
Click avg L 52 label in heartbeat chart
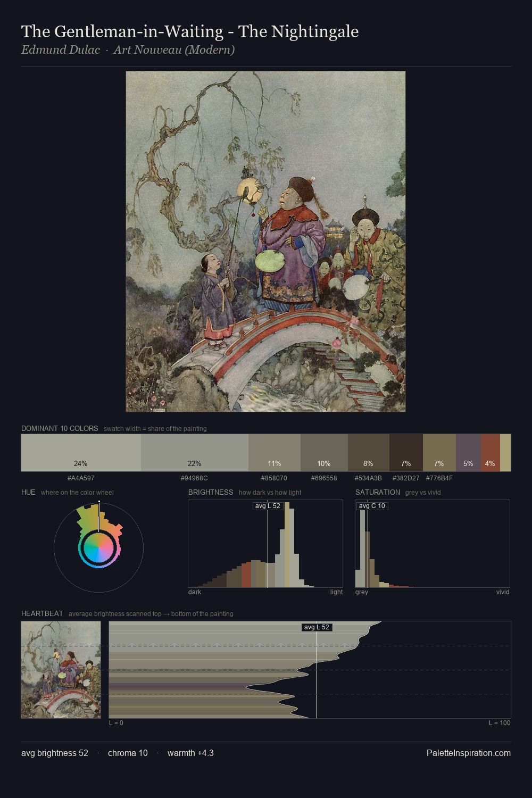tap(317, 627)
